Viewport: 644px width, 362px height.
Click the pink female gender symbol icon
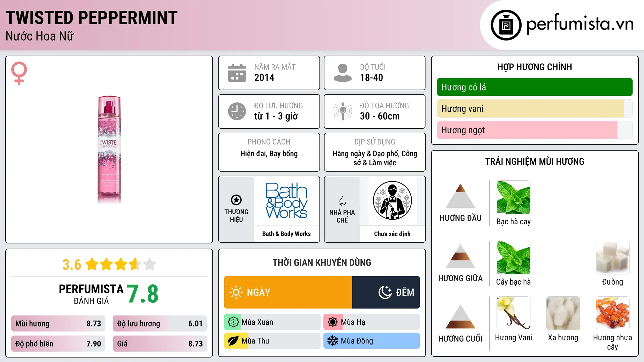[19, 73]
